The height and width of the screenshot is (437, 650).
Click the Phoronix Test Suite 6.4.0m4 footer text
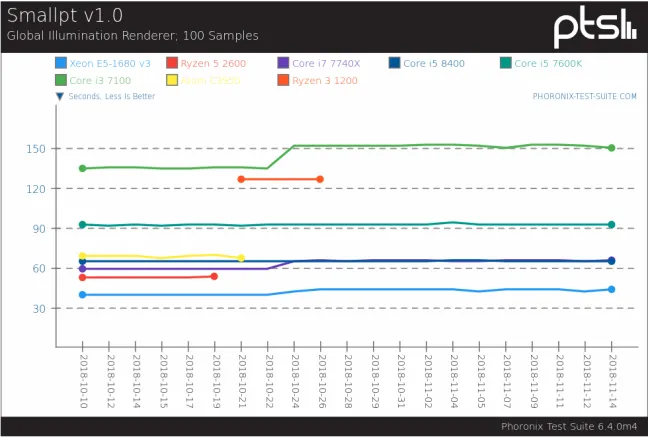569,426
